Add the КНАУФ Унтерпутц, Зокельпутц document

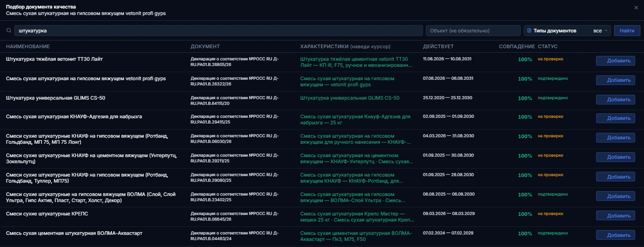pos(615,157)
